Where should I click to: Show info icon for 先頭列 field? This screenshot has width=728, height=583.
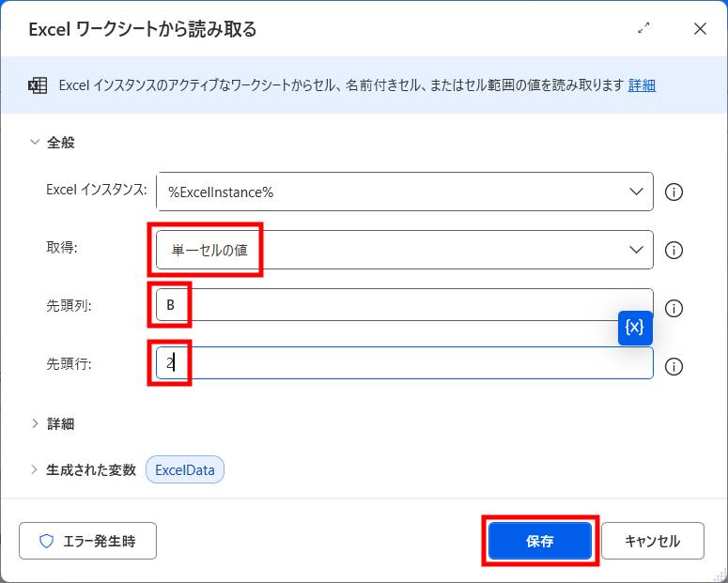pyautogui.click(x=674, y=308)
